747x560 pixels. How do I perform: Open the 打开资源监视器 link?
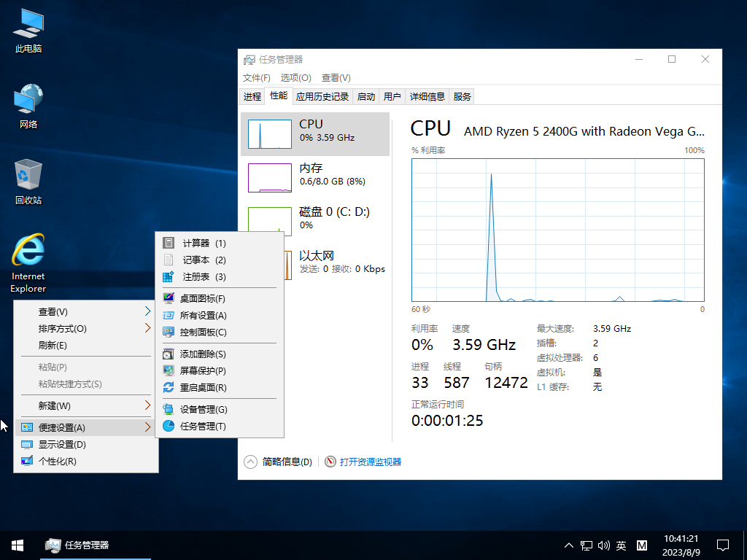[x=371, y=462]
